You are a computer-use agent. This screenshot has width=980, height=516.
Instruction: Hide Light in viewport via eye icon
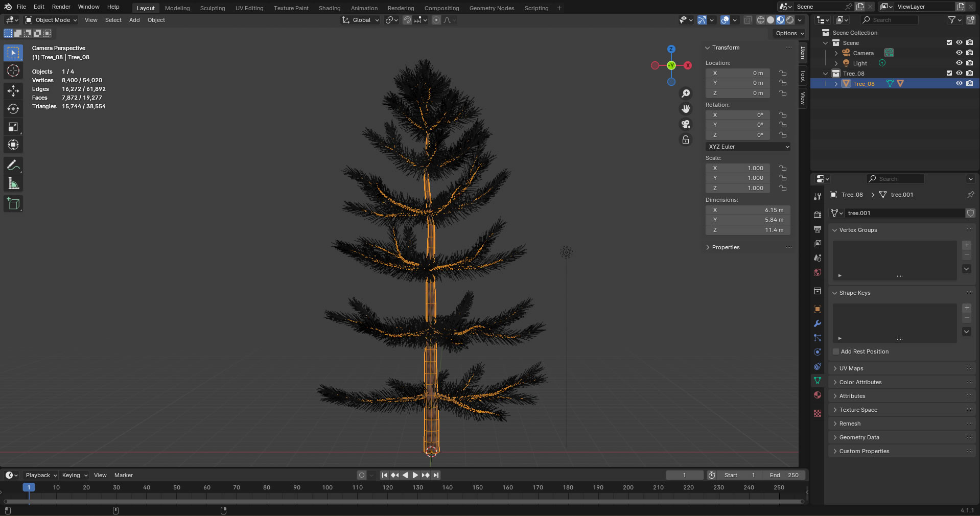959,63
